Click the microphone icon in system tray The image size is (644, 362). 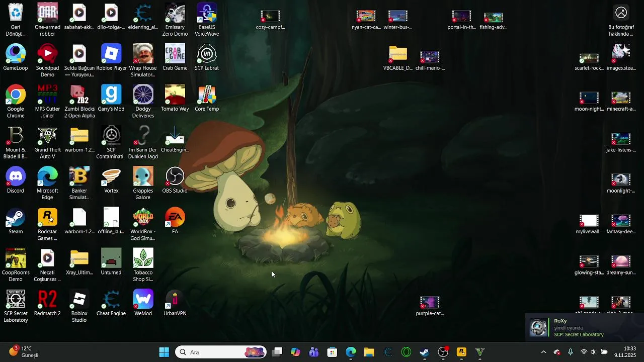click(x=571, y=352)
